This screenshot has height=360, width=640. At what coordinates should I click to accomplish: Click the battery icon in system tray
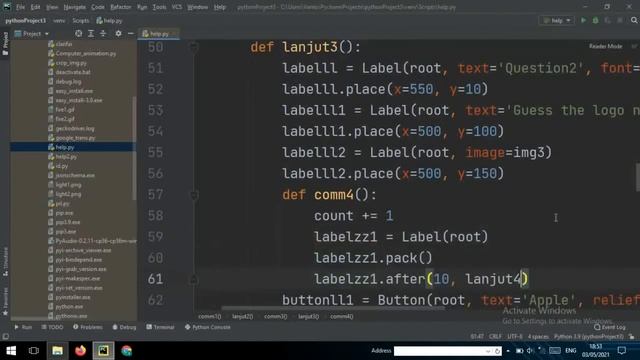520,351
